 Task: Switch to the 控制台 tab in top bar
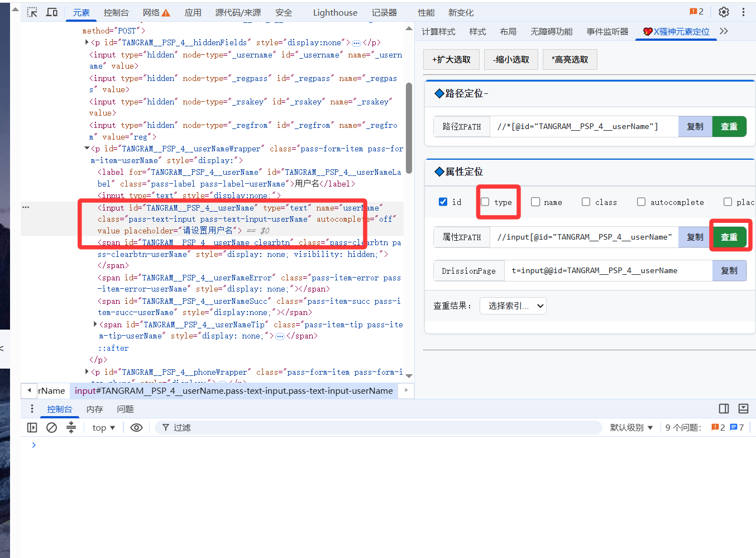click(116, 12)
